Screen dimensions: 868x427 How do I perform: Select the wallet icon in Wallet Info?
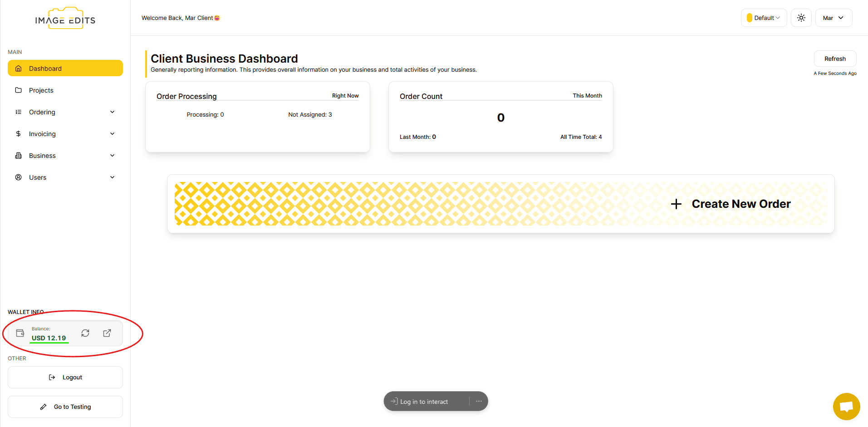tap(20, 333)
